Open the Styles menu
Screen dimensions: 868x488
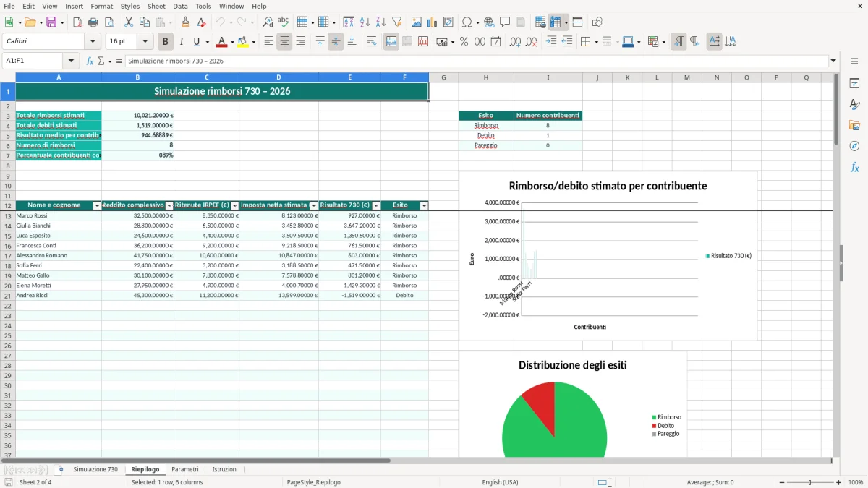click(x=130, y=6)
